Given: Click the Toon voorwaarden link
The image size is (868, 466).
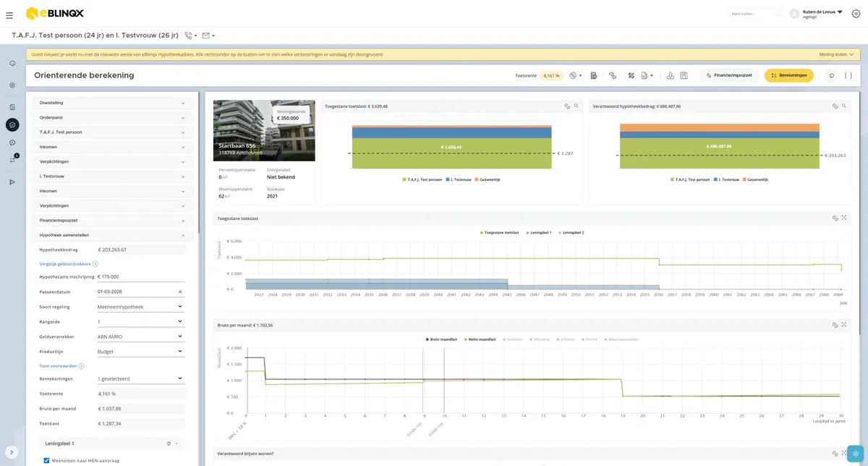Looking at the screenshot, I should coord(61,366).
